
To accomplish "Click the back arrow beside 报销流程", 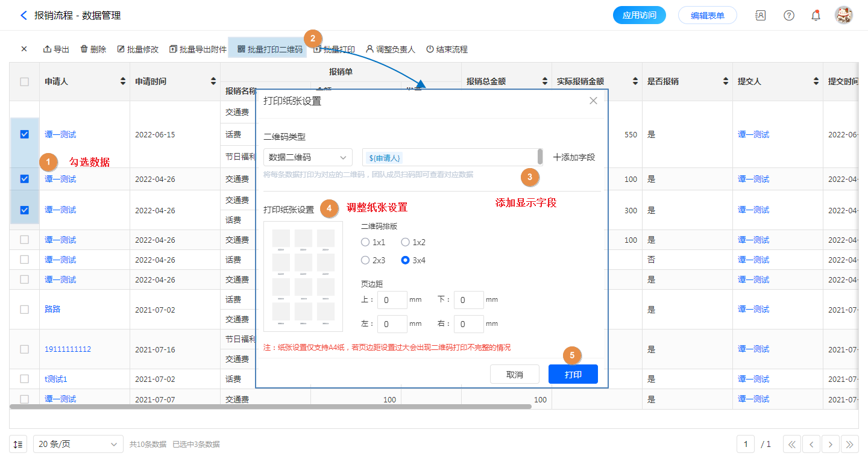I will pyautogui.click(x=24, y=16).
